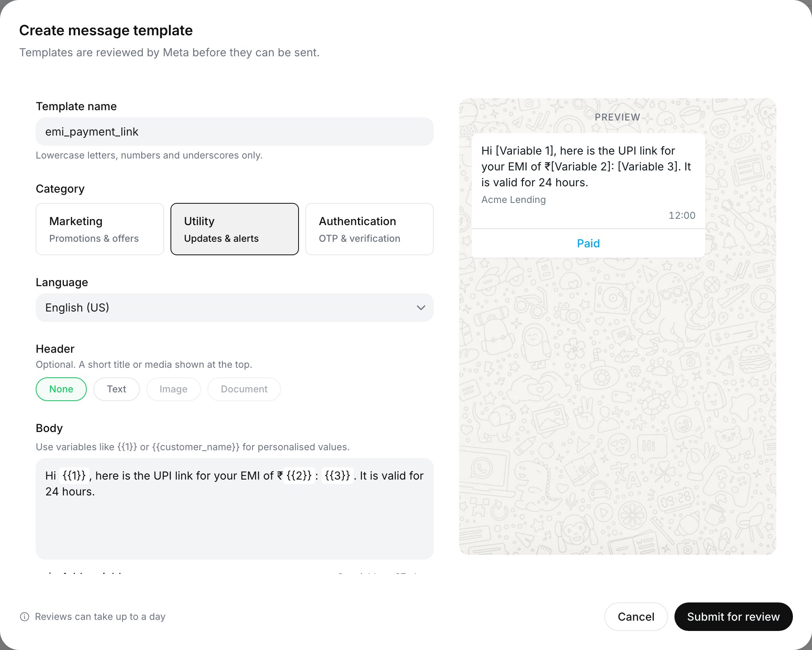
Task: Click the {{3}} variable chip in body
Action: point(337,476)
